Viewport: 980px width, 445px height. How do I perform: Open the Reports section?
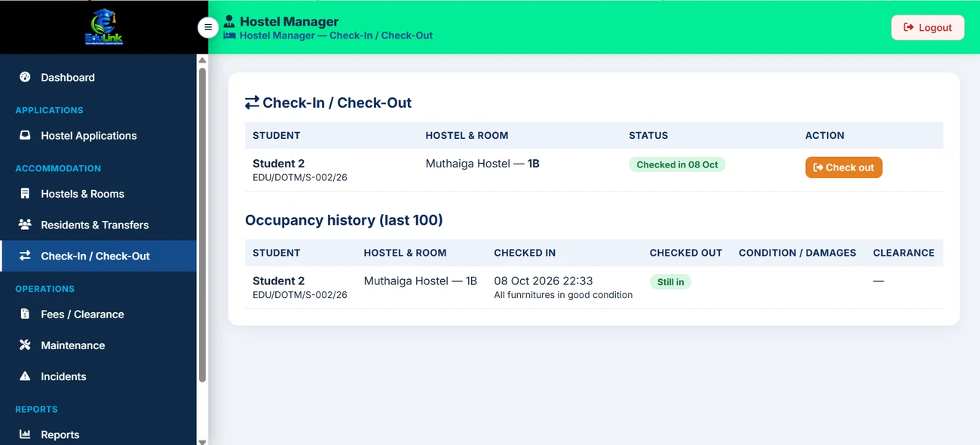coord(98,434)
